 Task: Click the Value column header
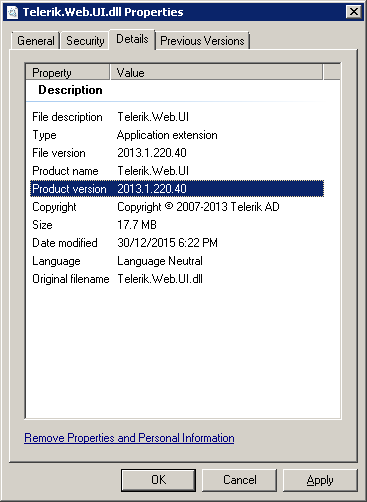(216, 73)
